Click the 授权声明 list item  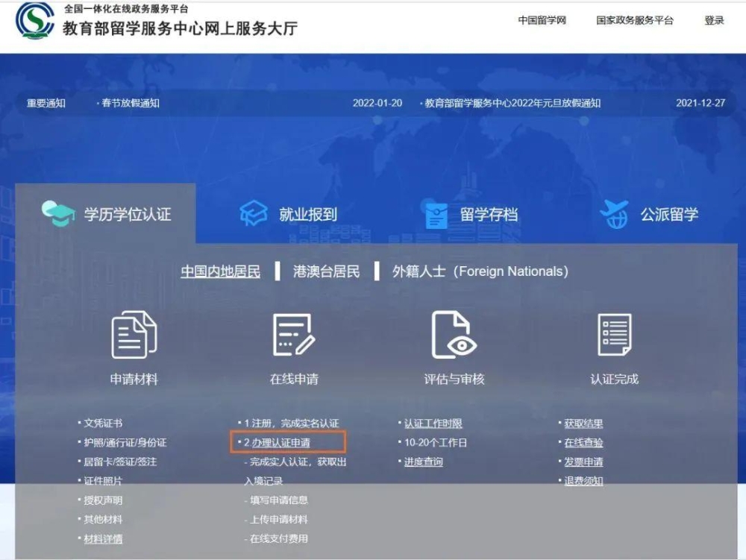[103, 500]
